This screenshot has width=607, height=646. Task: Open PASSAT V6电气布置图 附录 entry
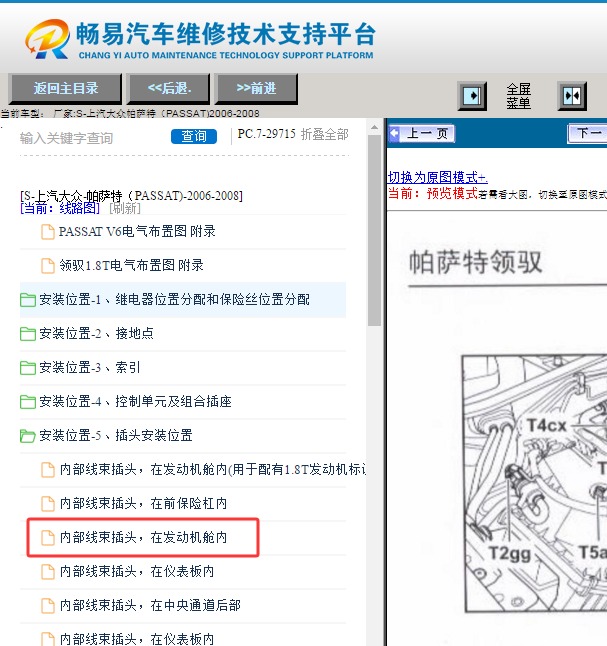coord(137,232)
